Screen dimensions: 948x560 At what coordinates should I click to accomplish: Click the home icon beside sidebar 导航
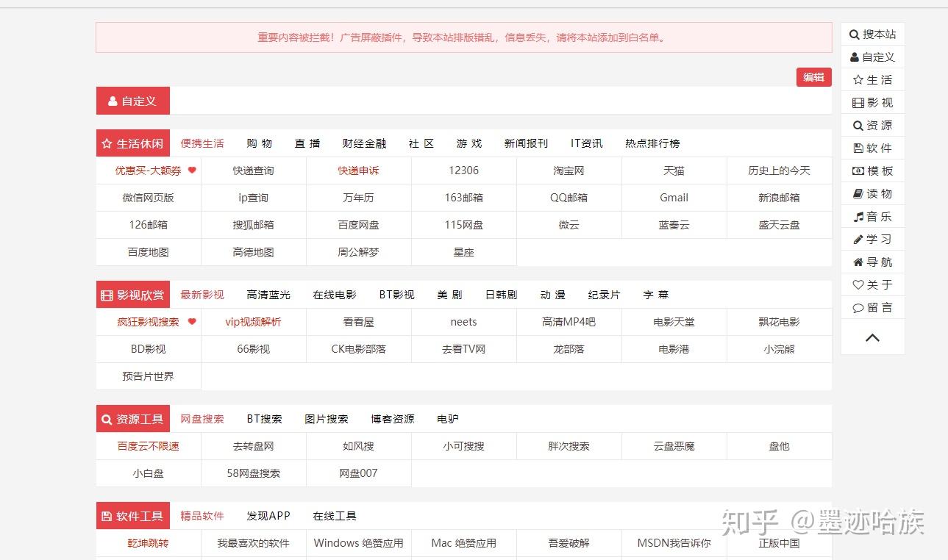(858, 262)
